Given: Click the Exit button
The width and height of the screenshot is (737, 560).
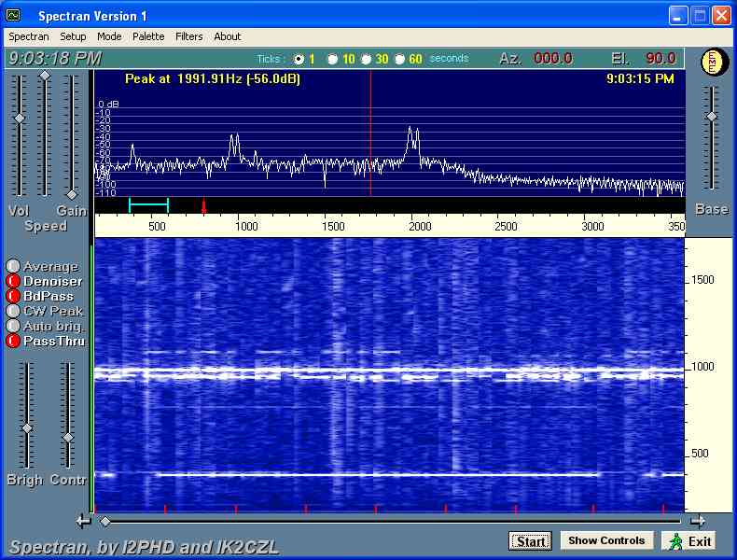Looking at the screenshot, I should point(689,541).
